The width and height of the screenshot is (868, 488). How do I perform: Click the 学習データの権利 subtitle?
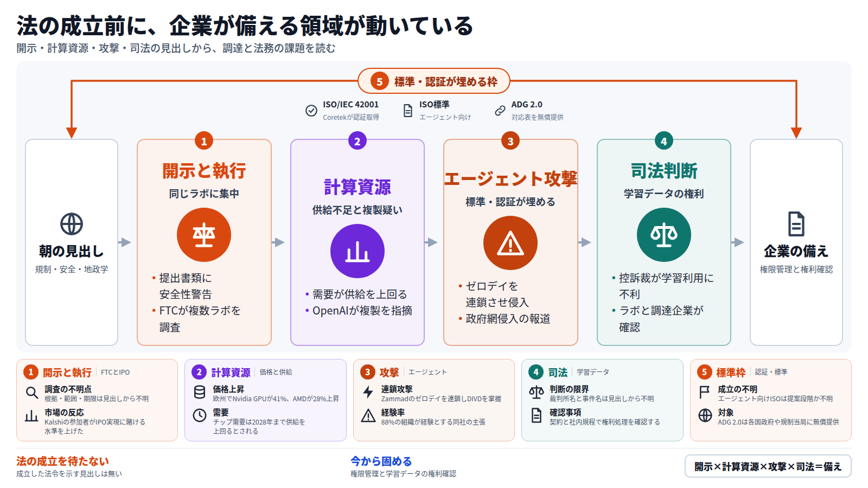664,194
